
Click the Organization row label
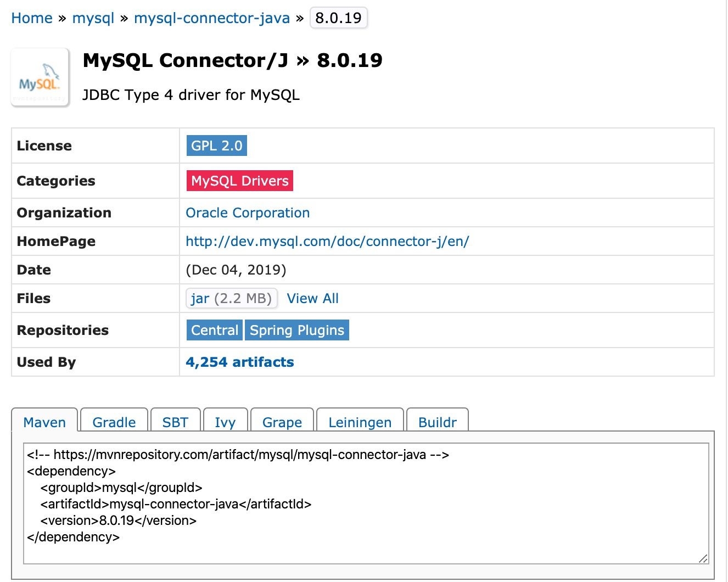click(64, 213)
